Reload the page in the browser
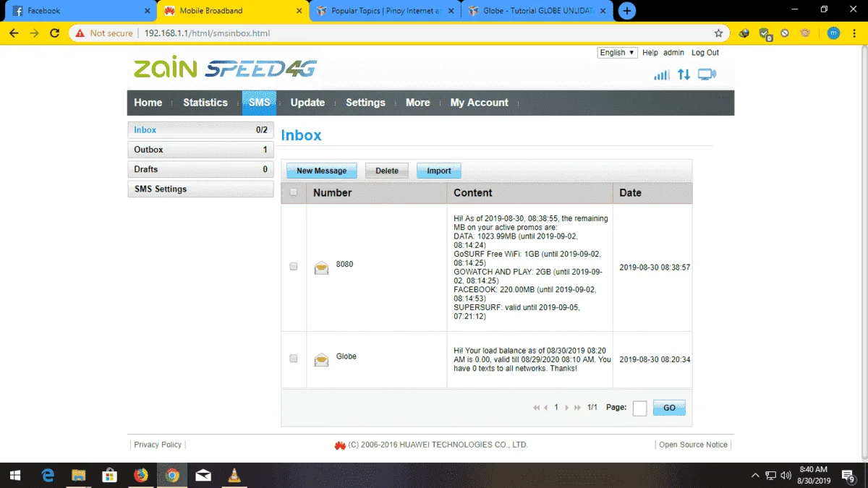Viewport: 868px width, 488px height. pos(55,33)
